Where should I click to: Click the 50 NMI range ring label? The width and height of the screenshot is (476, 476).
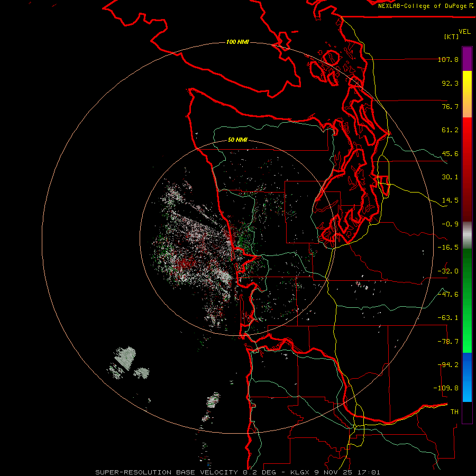click(x=237, y=140)
